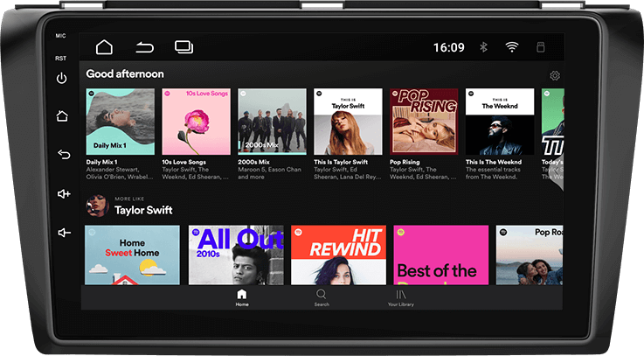
Task: Tap the SD card status icon
Action: pyautogui.click(x=541, y=47)
